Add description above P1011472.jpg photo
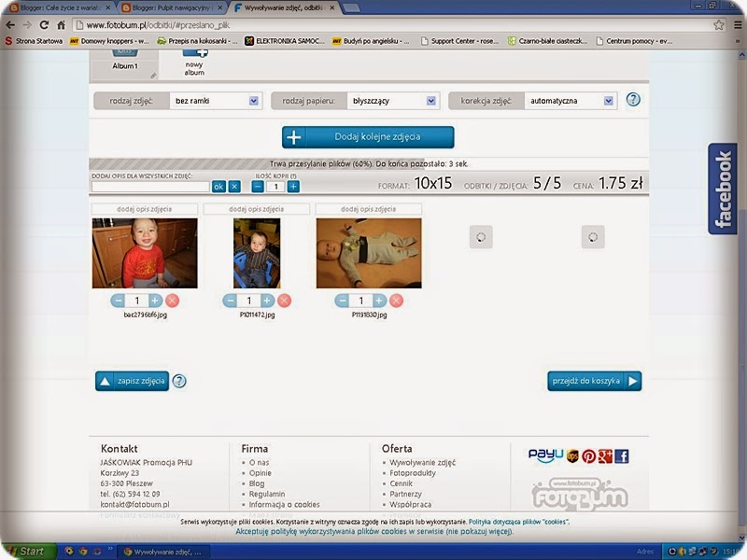This screenshot has width=747, height=560. pyautogui.click(x=256, y=209)
